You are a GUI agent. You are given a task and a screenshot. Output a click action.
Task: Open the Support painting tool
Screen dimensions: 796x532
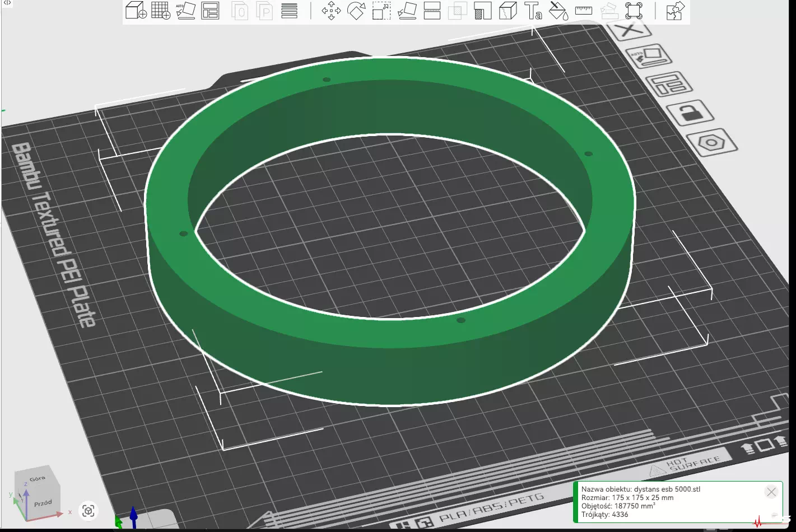(x=482, y=11)
